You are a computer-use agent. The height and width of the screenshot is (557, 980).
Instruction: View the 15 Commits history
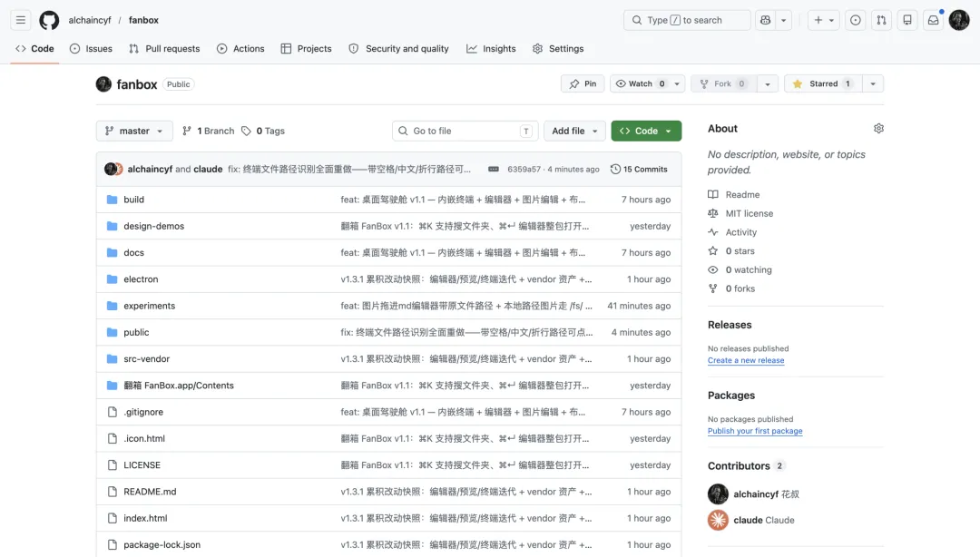click(639, 170)
